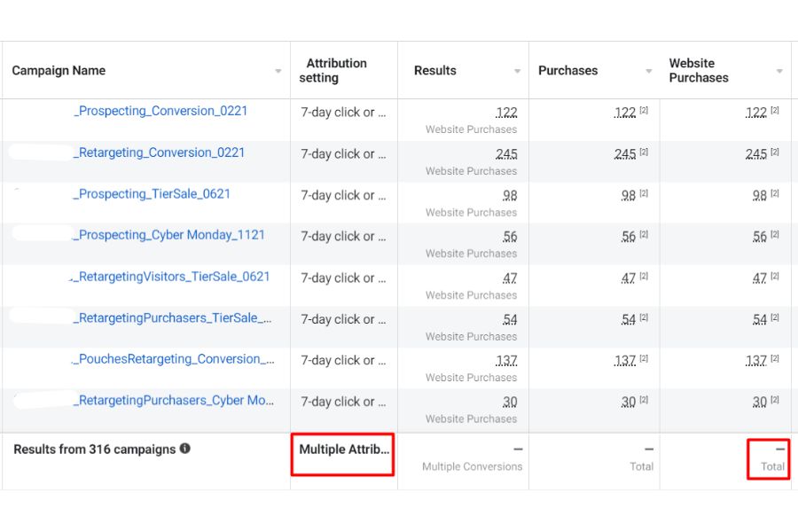The width and height of the screenshot is (798, 532).
Task: Select Results value 137
Action: [506, 361]
